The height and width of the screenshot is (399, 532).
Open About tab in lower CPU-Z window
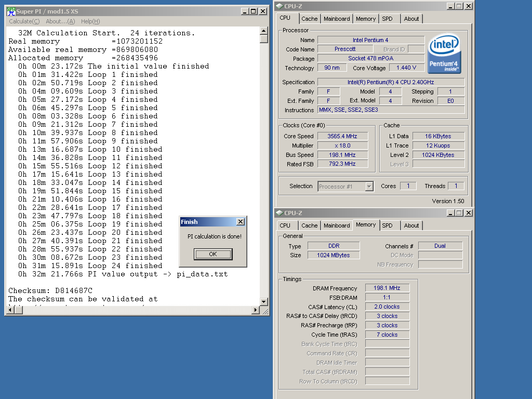tap(411, 225)
